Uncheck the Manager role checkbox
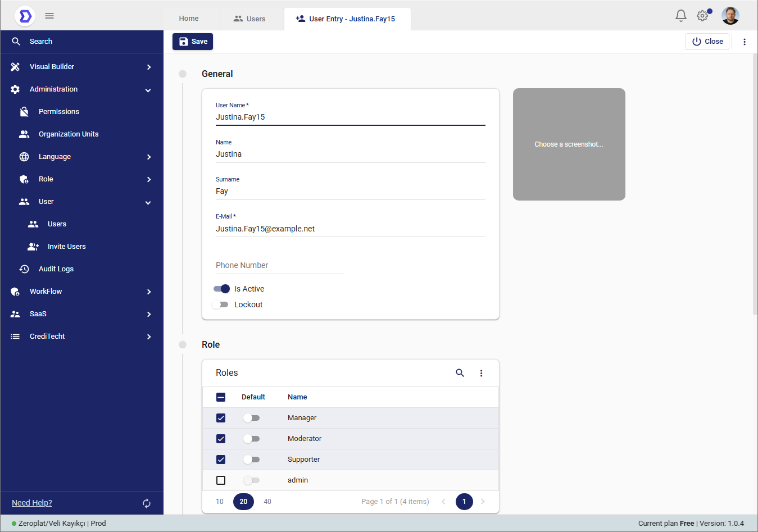 tap(221, 418)
